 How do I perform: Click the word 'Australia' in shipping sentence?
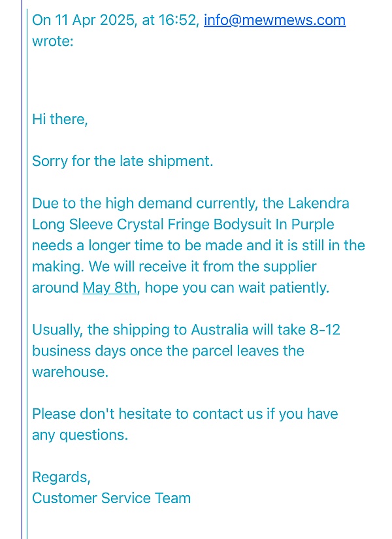[x=220, y=330]
